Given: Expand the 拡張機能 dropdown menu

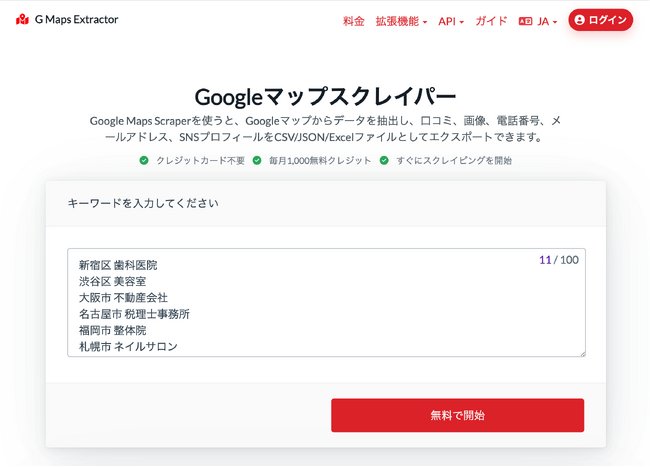Looking at the screenshot, I should coord(401,21).
